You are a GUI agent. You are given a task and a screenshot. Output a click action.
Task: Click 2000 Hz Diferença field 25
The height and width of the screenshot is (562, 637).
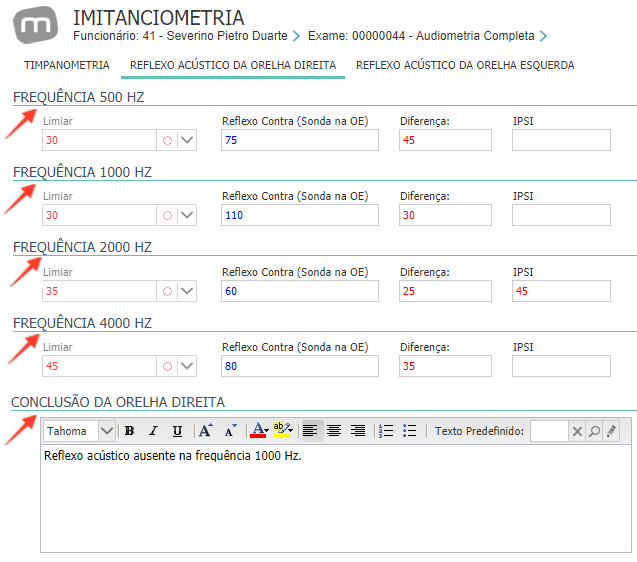(445, 291)
